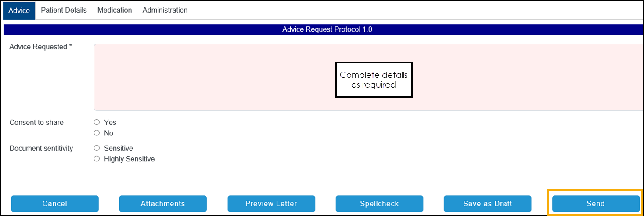Save the request as Draft
The width and height of the screenshot is (644, 216).
pyautogui.click(x=487, y=204)
